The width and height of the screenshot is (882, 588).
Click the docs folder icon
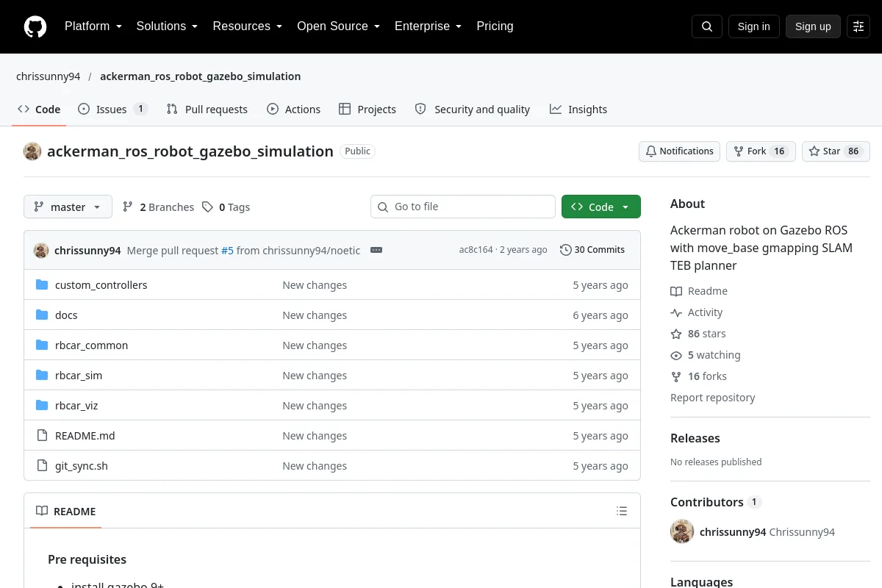[x=42, y=315]
